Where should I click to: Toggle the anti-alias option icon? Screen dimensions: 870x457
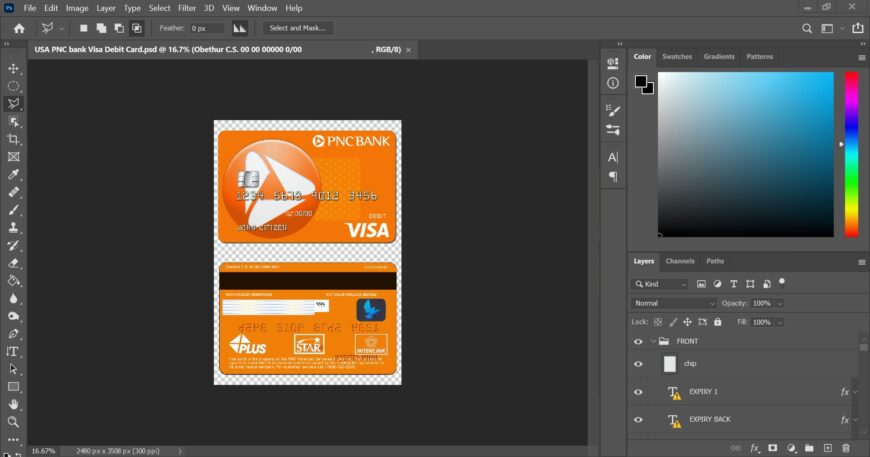pos(240,28)
